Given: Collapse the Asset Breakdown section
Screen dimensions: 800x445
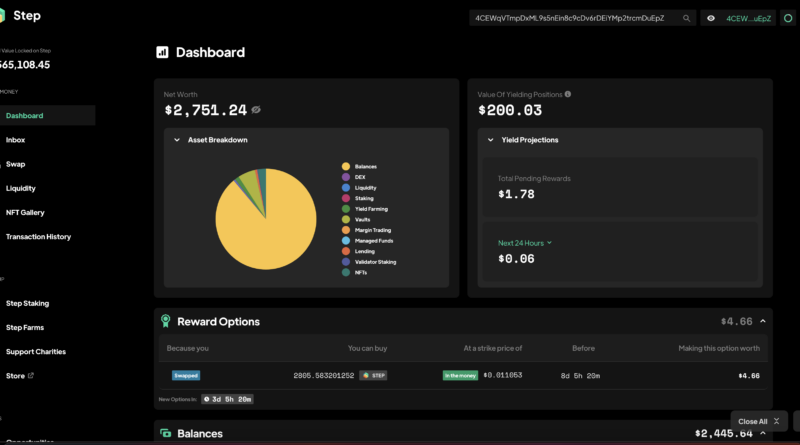Looking at the screenshot, I should (x=177, y=140).
